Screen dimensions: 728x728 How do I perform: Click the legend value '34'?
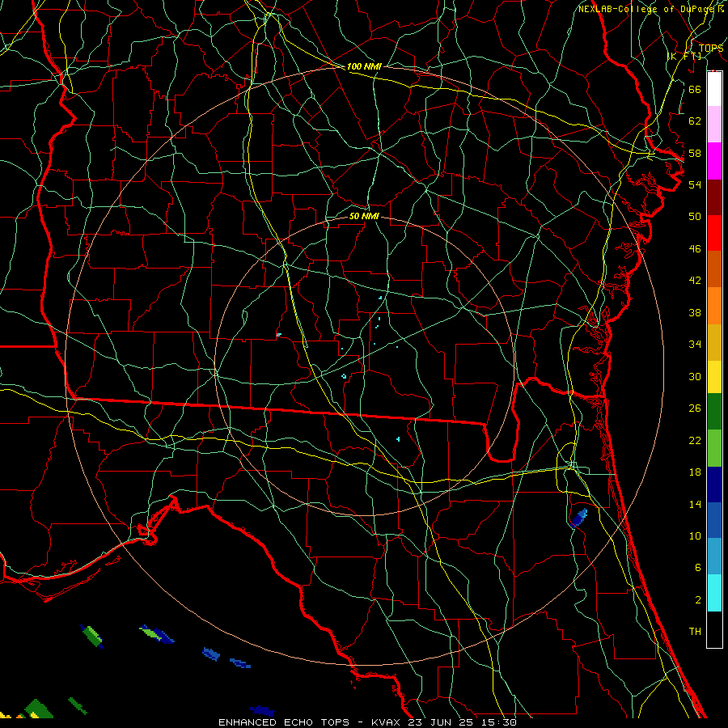tap(695, 345)
